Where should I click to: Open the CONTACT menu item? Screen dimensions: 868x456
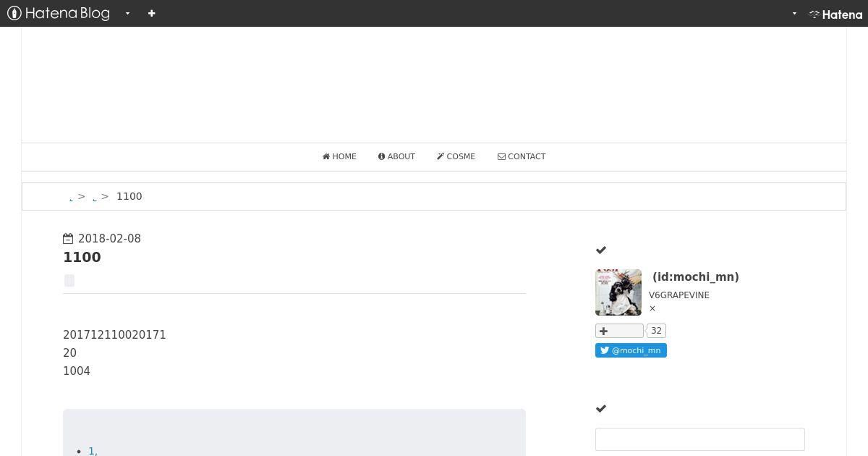(522, 156)
